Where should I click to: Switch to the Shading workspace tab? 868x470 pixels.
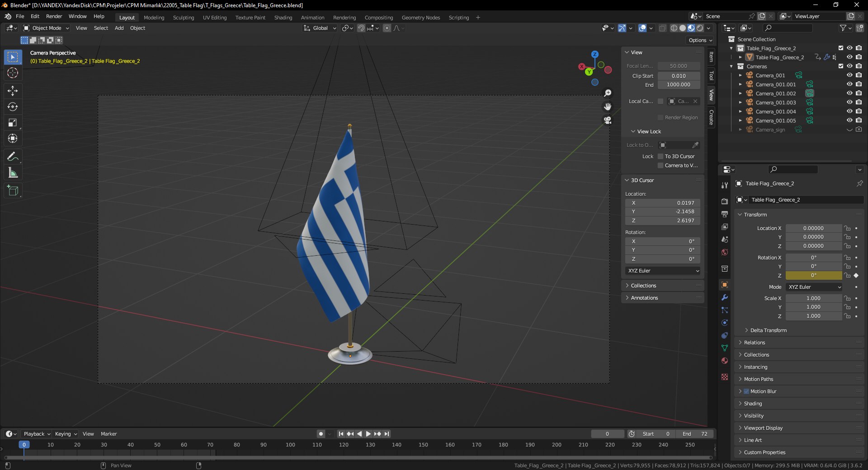coord(283,18)
